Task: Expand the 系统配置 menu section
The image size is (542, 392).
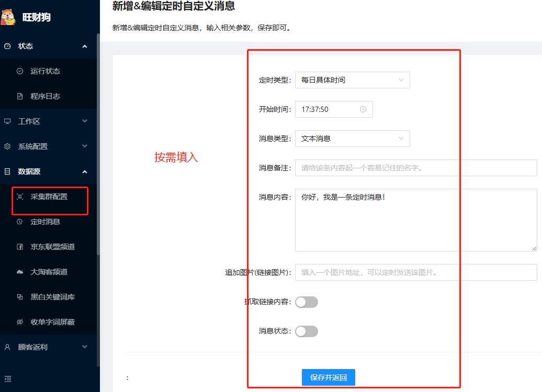Action: click(x=47, y=146)
